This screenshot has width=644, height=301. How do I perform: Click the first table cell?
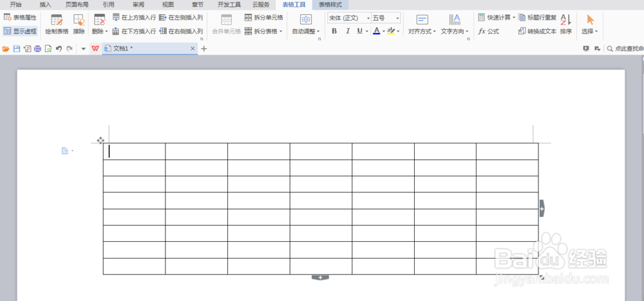pos(135,151)
